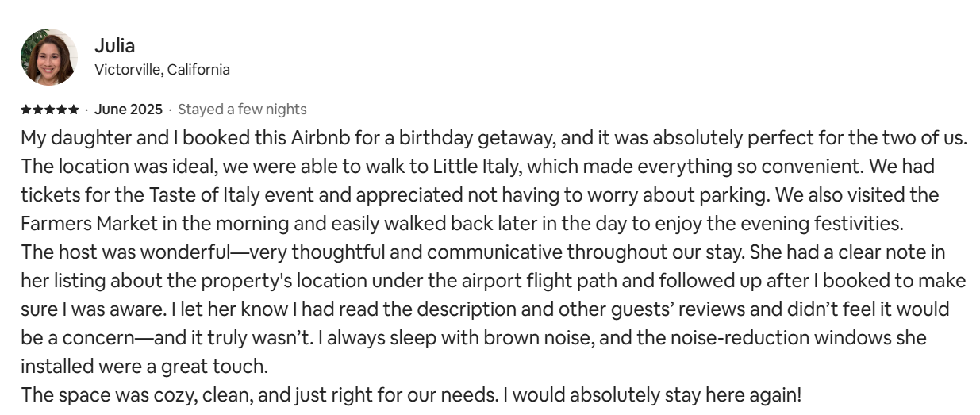Click the fifth star in the rating
The image size is (980, 415).
point(73,110)
